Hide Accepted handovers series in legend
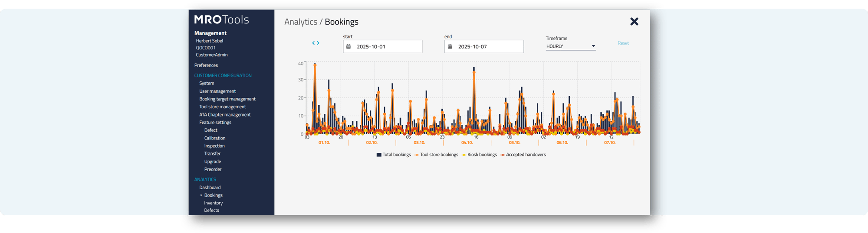The height and width of the screenshot is (233, 868). point(523,155)
